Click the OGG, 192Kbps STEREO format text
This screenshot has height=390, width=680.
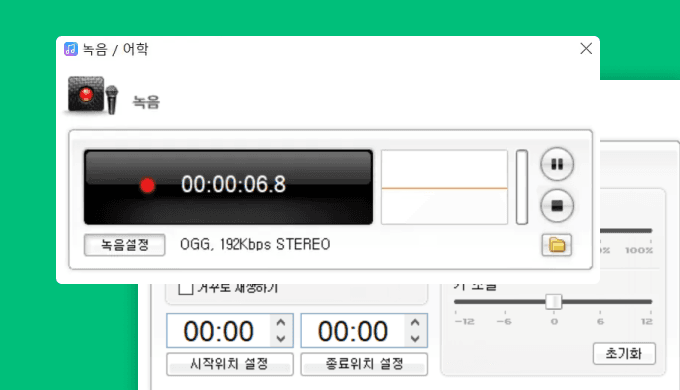coord(255,245)
